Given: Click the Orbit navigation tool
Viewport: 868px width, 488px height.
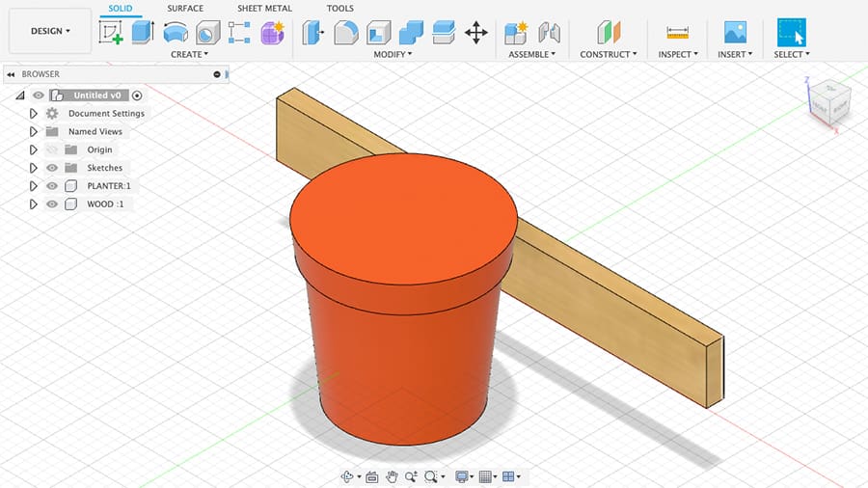Looking at the screenshot, I should (x=347, y=476).
